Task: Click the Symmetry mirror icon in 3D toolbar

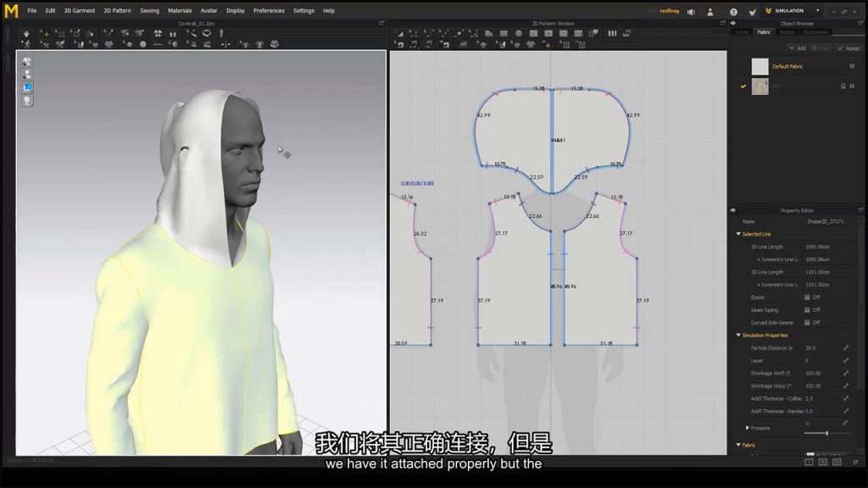Action: click(x=226, y=44)
